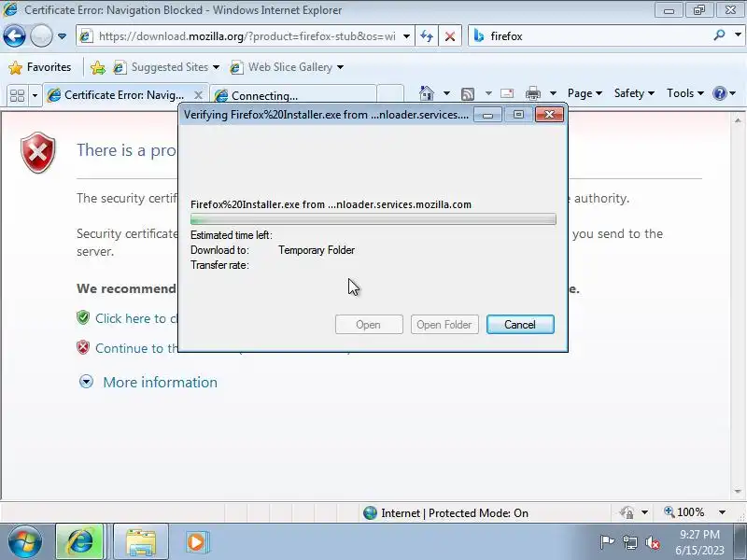The height and width of the screenshot is (560, 747).
Task: Open a new blank tab
Action: (390, 94)
